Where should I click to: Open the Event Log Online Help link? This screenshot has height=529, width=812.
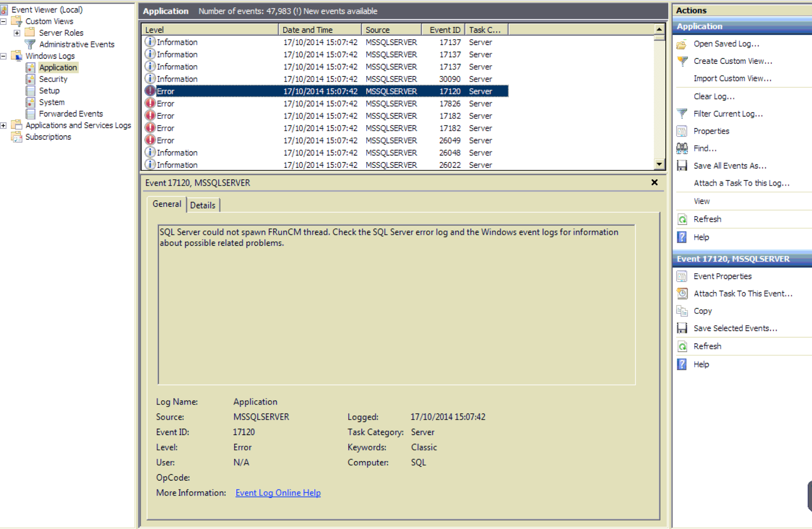point(278,493)
